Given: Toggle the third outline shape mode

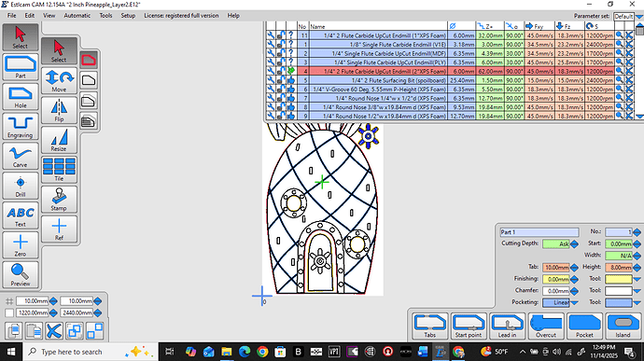Looking at the screenshot, I should click(x=89, y=101).
